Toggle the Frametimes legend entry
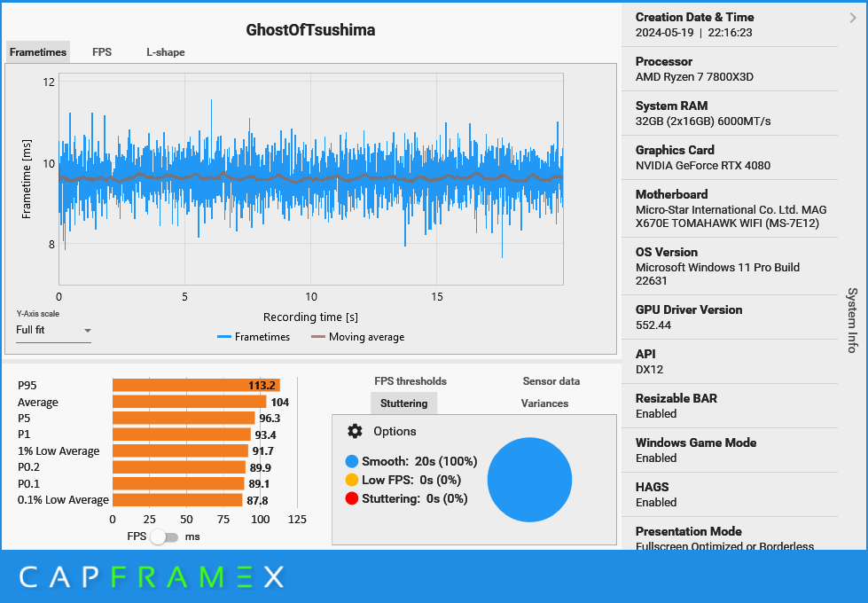Viewport: 868px width, 603px height. click(x=254, y=337)
